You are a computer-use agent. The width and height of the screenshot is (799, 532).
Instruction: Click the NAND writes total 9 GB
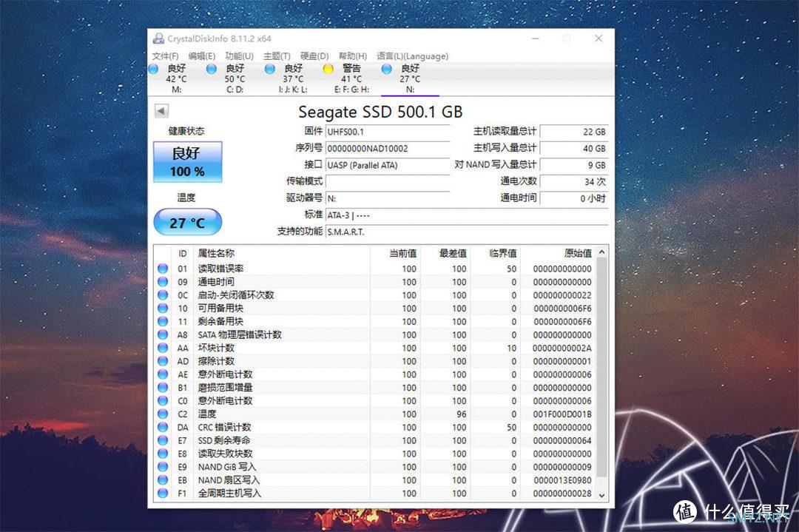pyautogui.click(x=574, y=165)
